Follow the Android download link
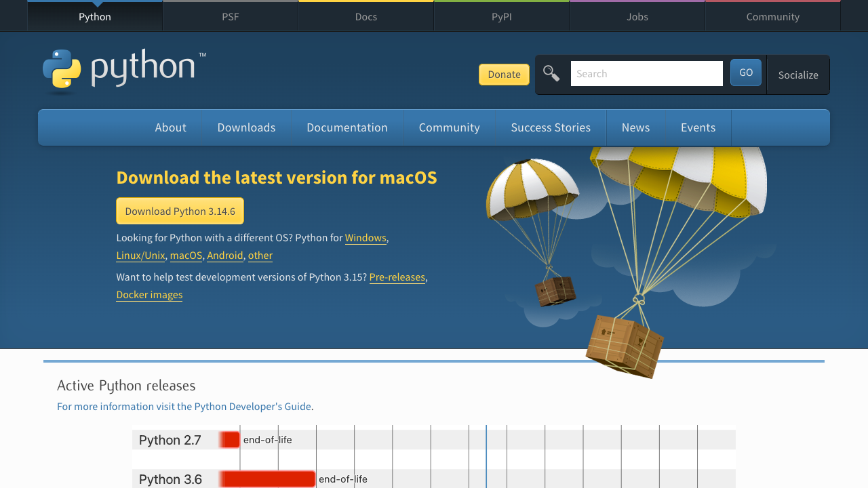 coord(225,256)
